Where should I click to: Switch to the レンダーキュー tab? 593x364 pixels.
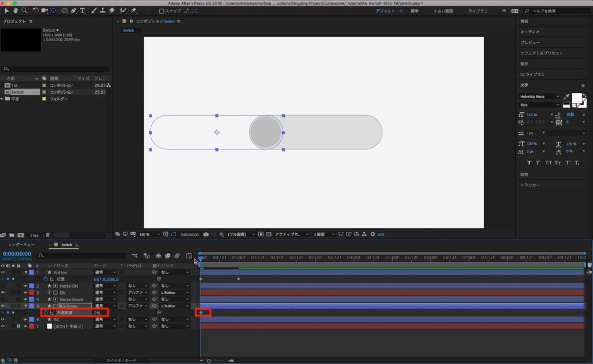[x=21, y=245]
